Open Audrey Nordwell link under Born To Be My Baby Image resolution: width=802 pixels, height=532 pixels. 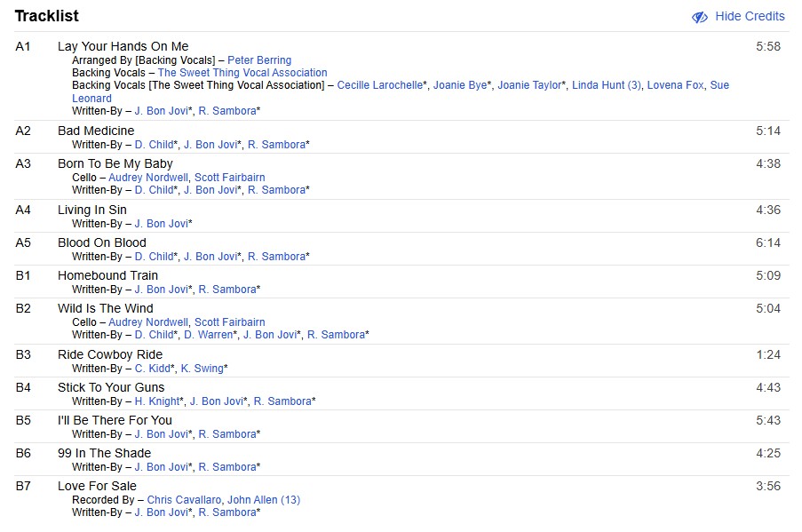148,177
